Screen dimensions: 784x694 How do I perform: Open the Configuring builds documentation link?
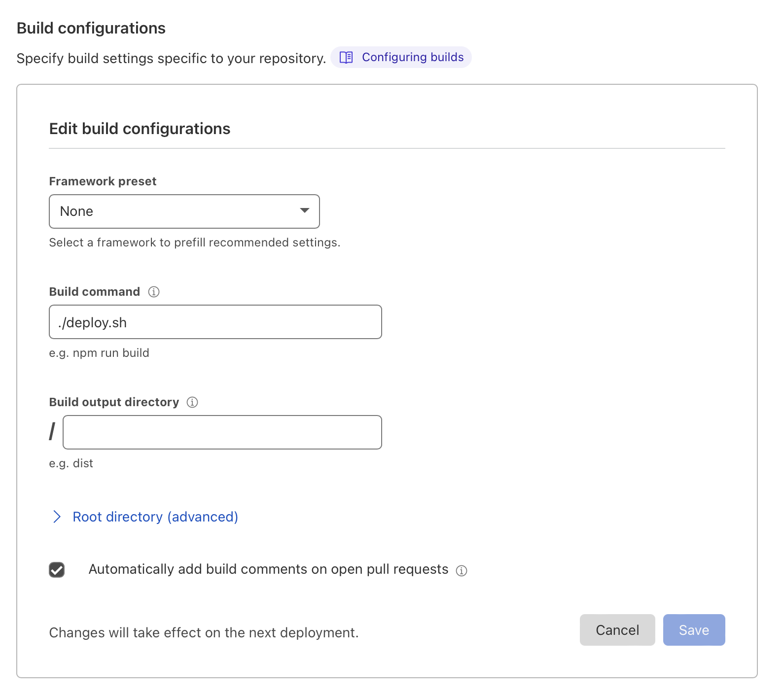412,57
